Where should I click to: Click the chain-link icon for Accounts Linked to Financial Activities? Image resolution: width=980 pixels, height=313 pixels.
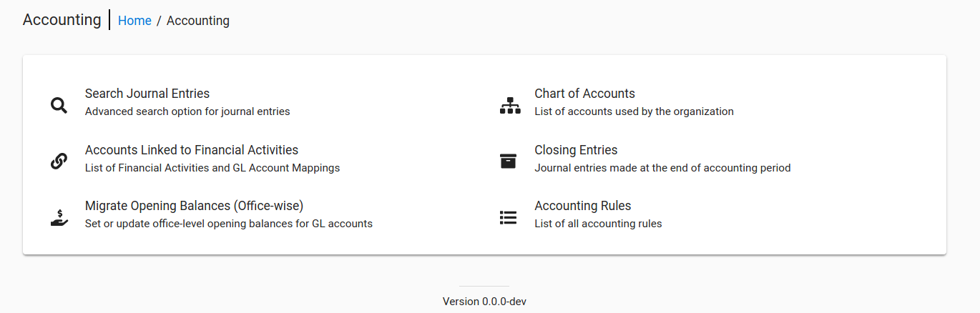(x=59, y=162)
